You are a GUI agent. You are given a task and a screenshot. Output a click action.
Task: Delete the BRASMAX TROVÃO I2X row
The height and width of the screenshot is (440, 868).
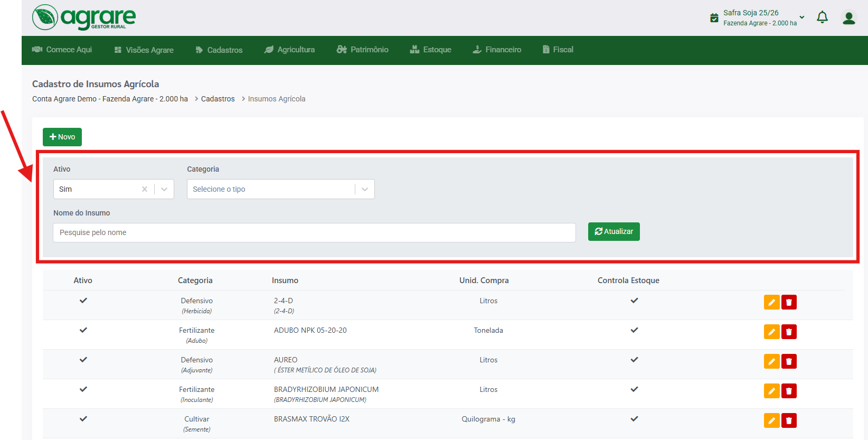[x=789, y=420]
